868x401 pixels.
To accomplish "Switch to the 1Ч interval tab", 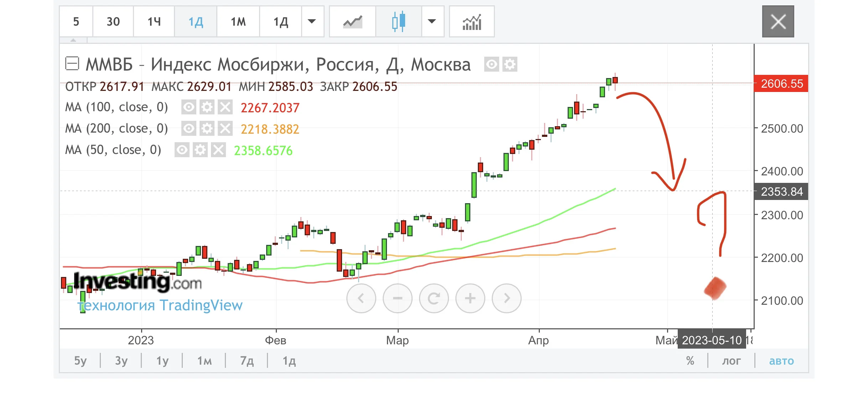I will [x=154, y=22].
